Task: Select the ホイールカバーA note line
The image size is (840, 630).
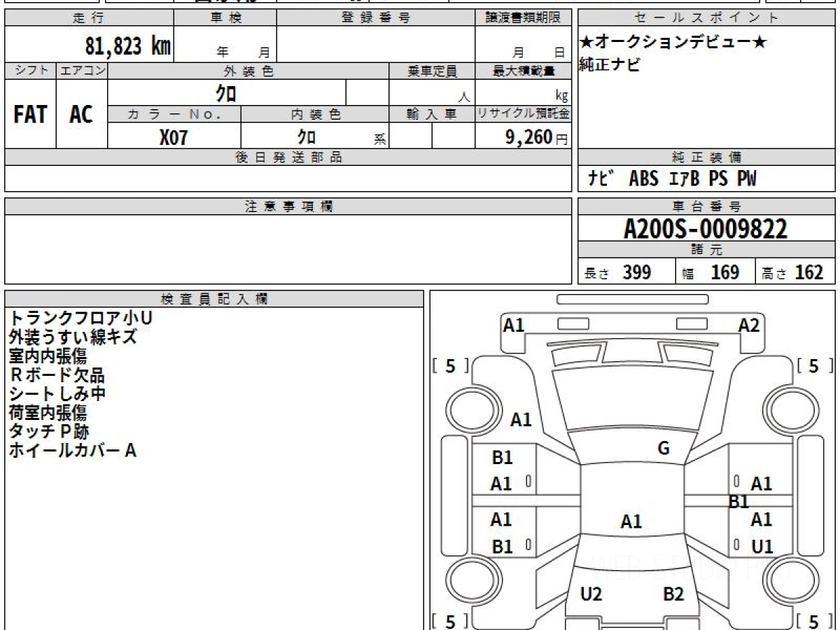Action: [72, 450]
